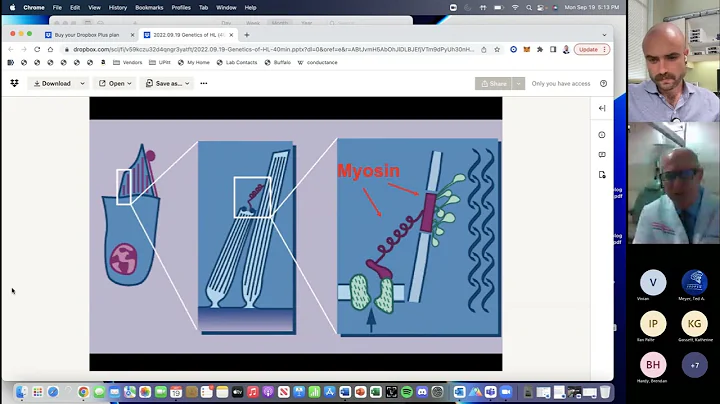Click the Dropbox logo icon
Image resolution: width=720 pixels, height=404 pixels.
tap(15, 83)
